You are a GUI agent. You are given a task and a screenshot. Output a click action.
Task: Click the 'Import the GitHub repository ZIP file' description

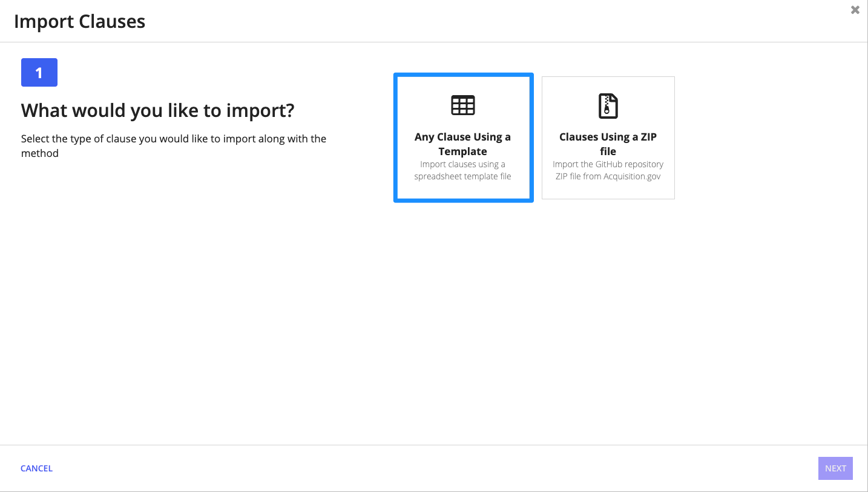[608, 170]
